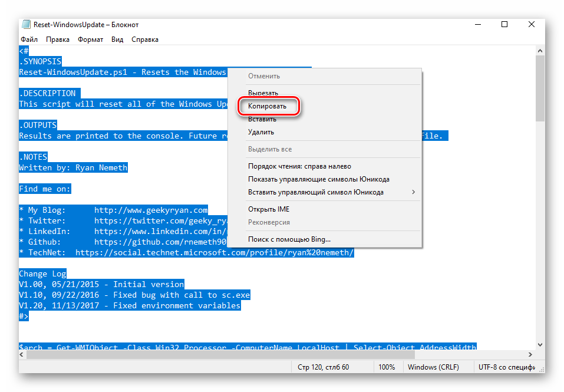Select Копировать in the context menu
Image resolution: width=564 pixels, height=392 pixels.
click(x=267, y=107)
